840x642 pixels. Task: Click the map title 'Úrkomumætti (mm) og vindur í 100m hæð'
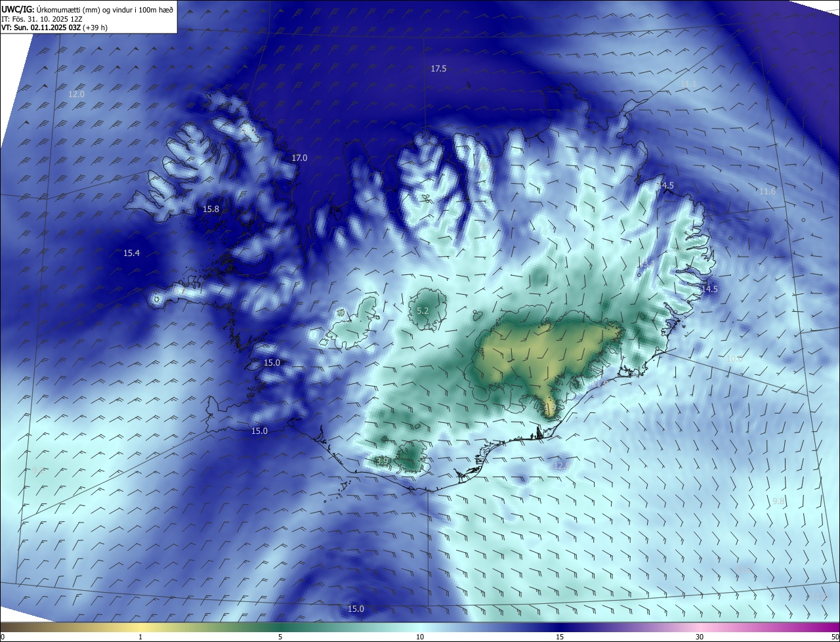click(105, 9)
